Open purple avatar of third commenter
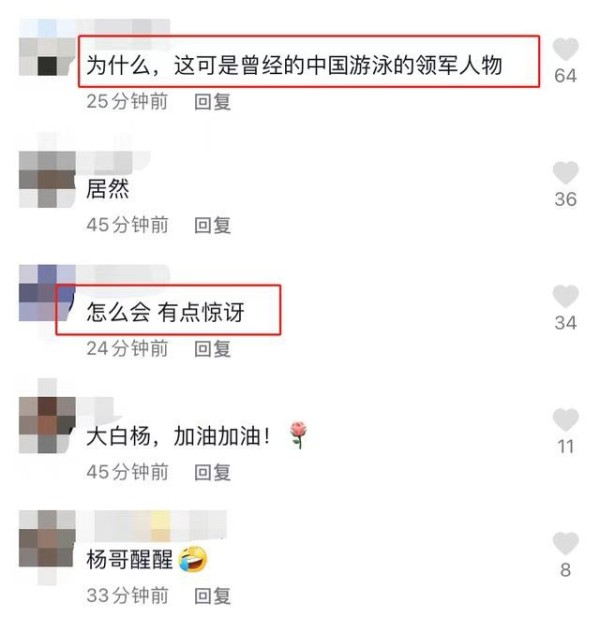The width and height of the screenshot is (600, 617). click(47, 293)
